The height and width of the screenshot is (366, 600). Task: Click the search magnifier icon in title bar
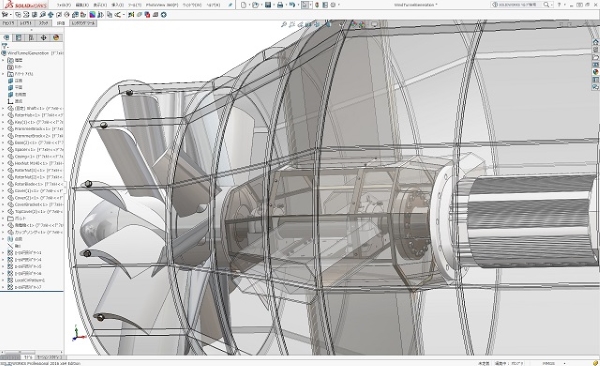pos(546,5)
